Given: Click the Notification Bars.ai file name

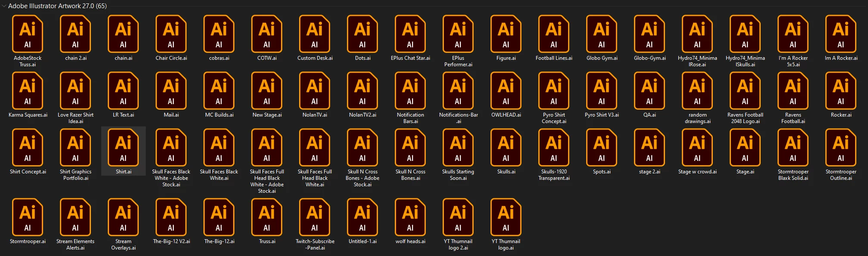Looking at the screenshot, I should (410, 118).
